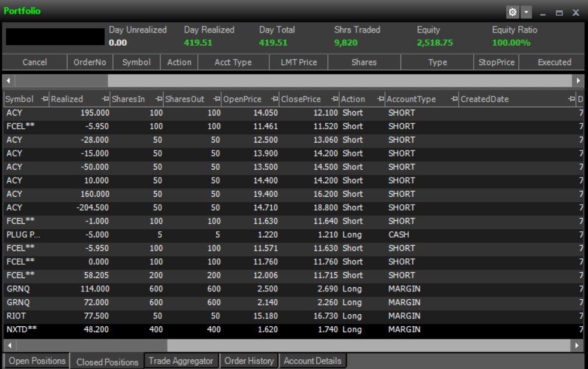The image size is (588, 369).
Task: Click Equity Ratio value 100.00%
Action: (x=511, y=43)
